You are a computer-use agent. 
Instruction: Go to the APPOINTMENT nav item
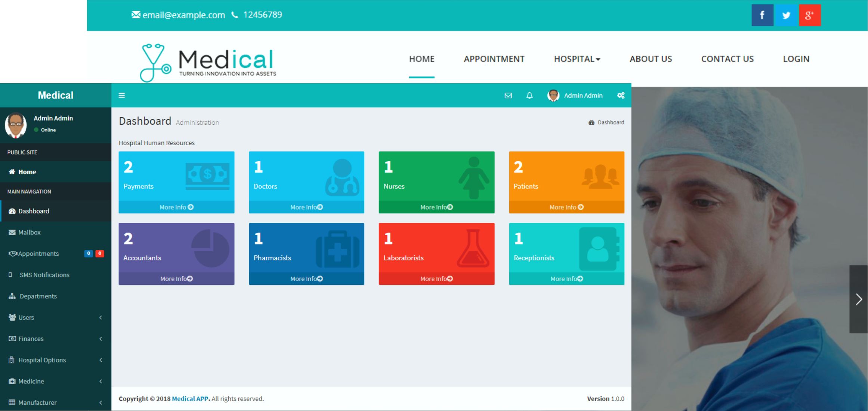[x=494, y=59]
